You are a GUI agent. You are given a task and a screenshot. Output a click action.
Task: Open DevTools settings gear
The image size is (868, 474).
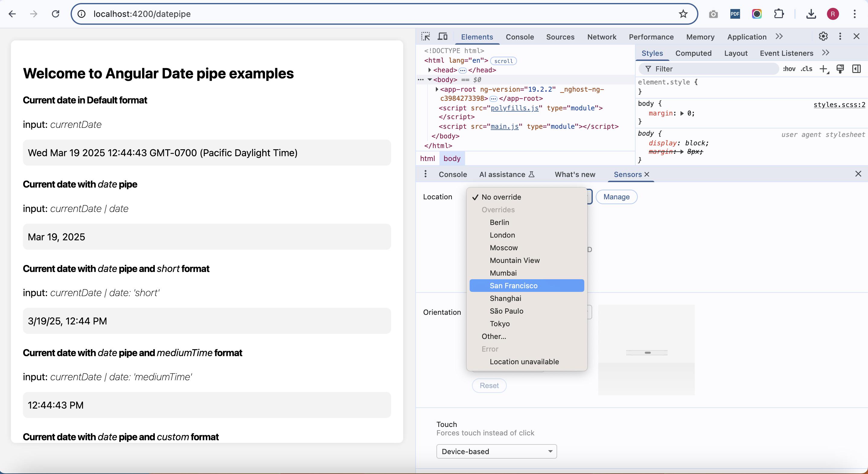[x=823, y=36]
